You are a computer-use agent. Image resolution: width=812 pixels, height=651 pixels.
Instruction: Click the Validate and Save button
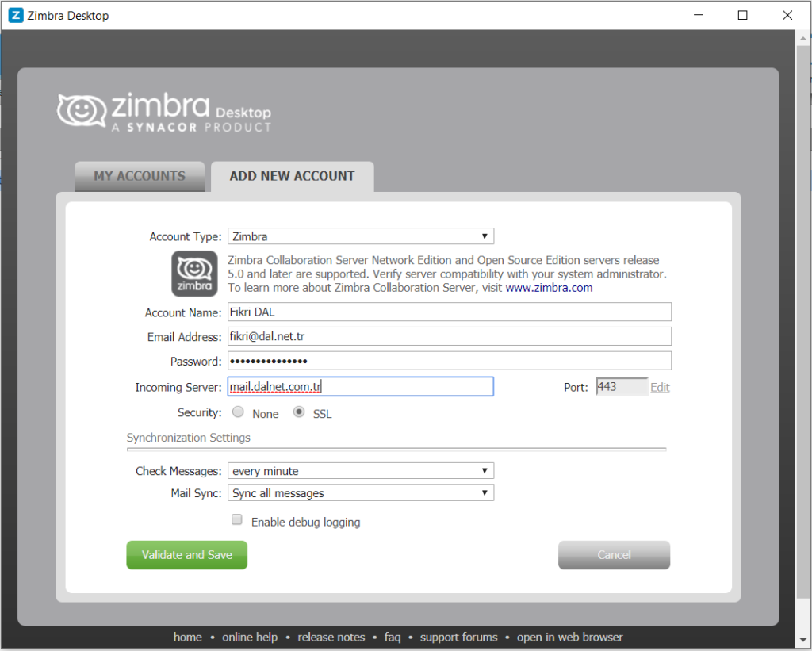coord(187,555)
